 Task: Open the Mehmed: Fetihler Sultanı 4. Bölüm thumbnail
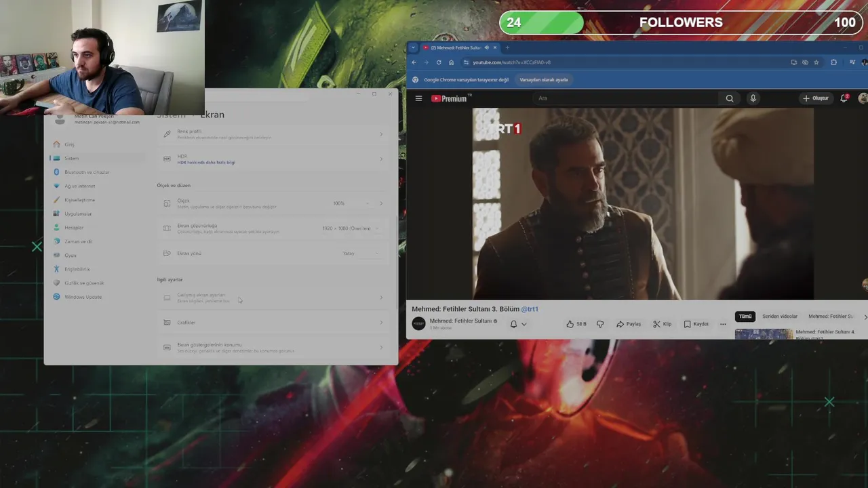point(764,333)
